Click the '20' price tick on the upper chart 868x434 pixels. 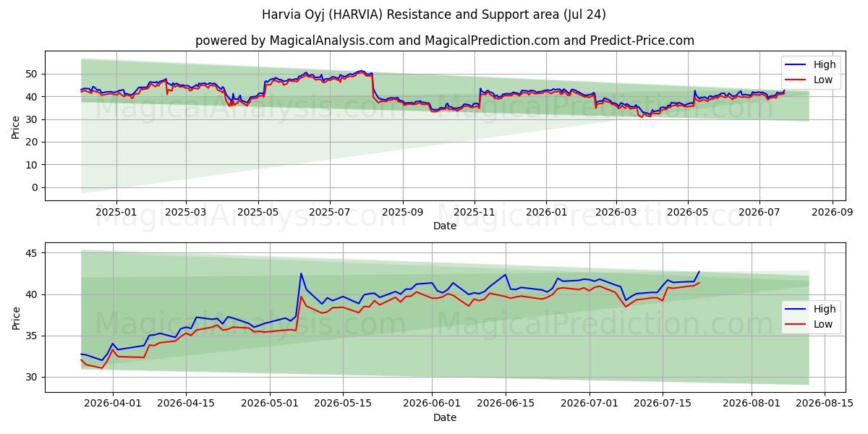pos(33,142)
